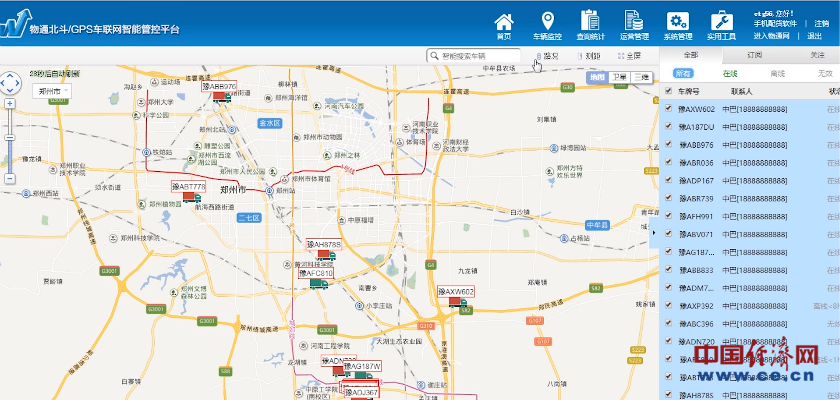Image resolution: width=840 pixels, height=400 pixels.
Task: Uncheck vehicle 豫AXW602 in the list
Action: (x=668, y=108)
